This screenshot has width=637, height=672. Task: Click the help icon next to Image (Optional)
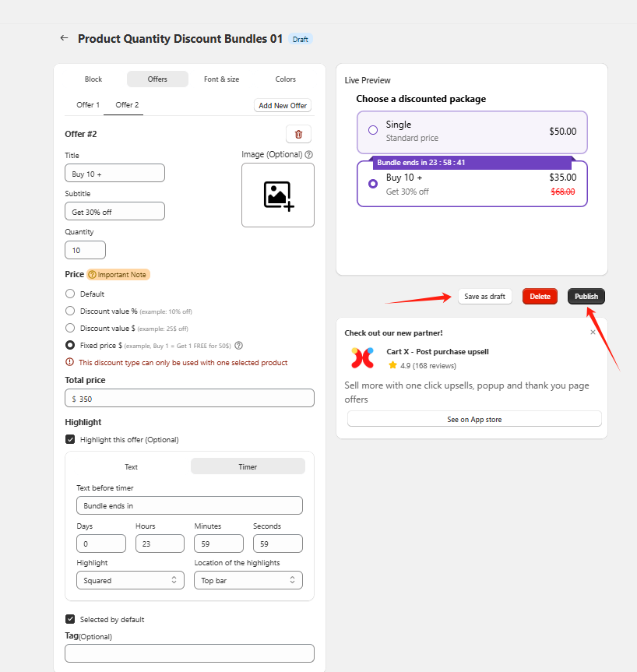(309, 154)
